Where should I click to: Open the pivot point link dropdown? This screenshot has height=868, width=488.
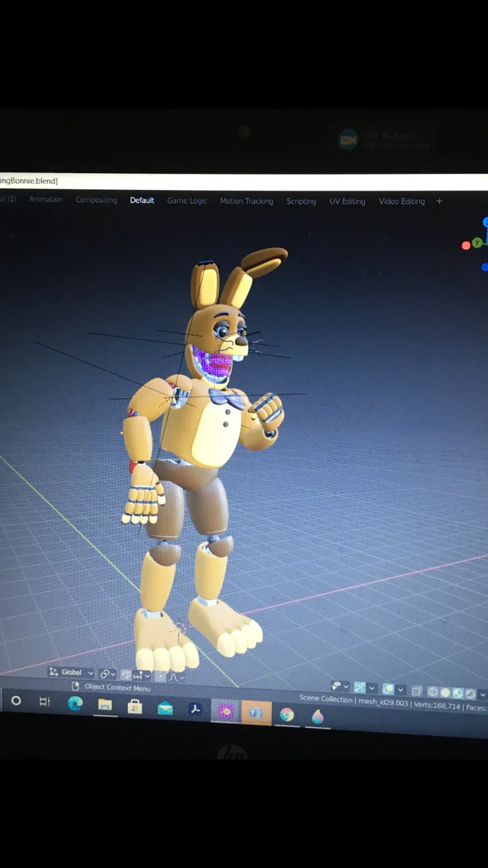[107, 674]
